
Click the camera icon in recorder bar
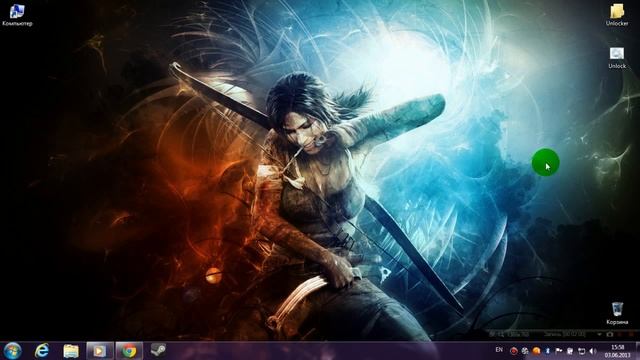point(610,334)
